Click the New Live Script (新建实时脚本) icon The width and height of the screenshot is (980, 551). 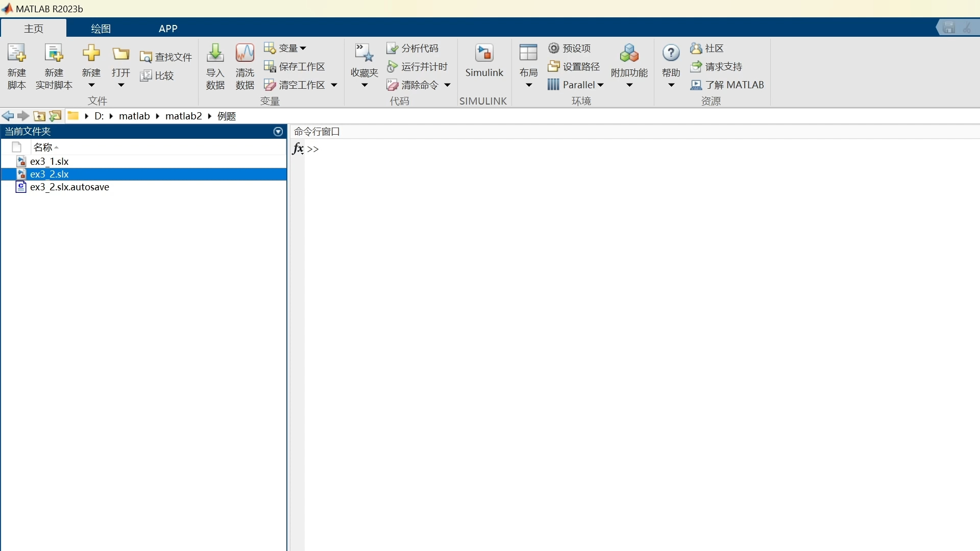[x=54, y=53]
